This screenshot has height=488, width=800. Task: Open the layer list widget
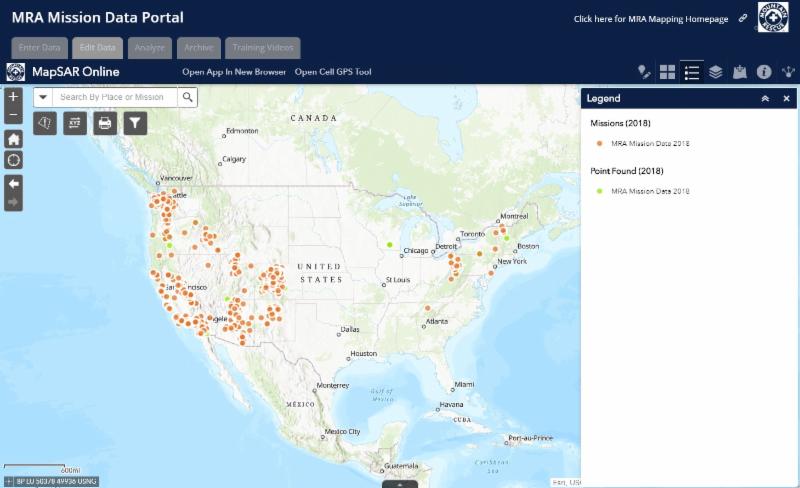(x=716, y=72)
